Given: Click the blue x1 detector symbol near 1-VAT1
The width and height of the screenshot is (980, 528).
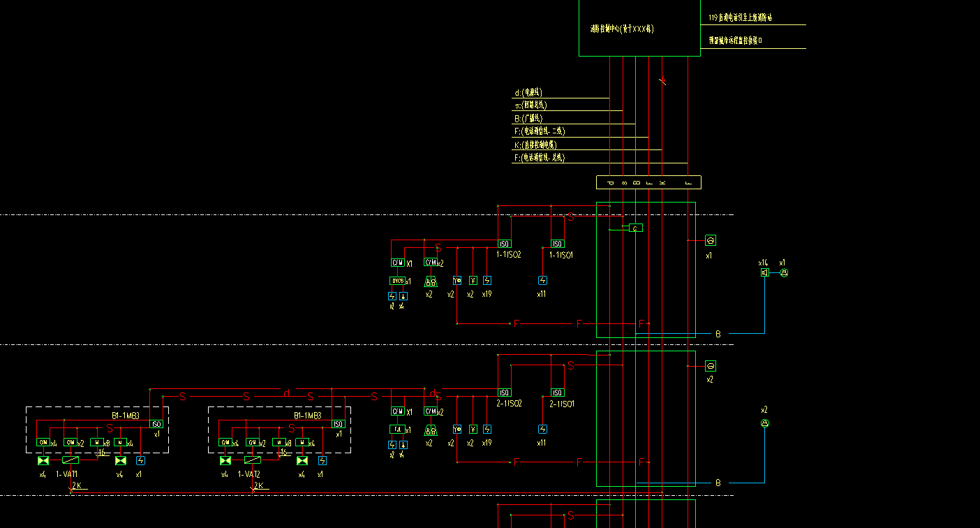Looking at the screenshot, I should [140, 460].
